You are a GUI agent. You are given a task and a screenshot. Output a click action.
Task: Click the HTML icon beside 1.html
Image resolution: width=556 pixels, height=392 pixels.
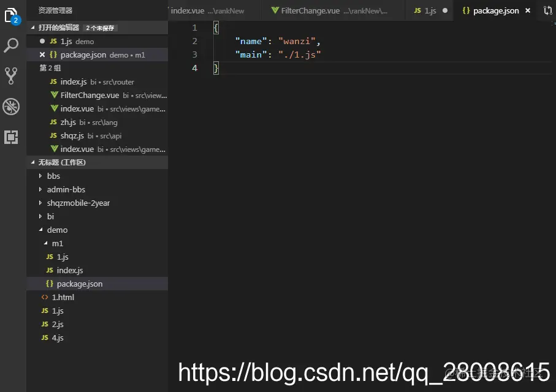click(45, 297)
